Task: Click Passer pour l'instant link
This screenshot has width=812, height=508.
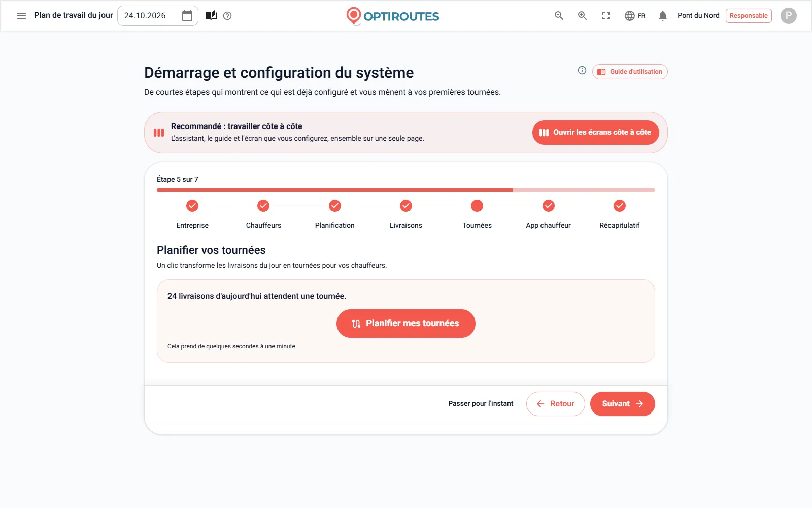Action: [x=481, y=404]
